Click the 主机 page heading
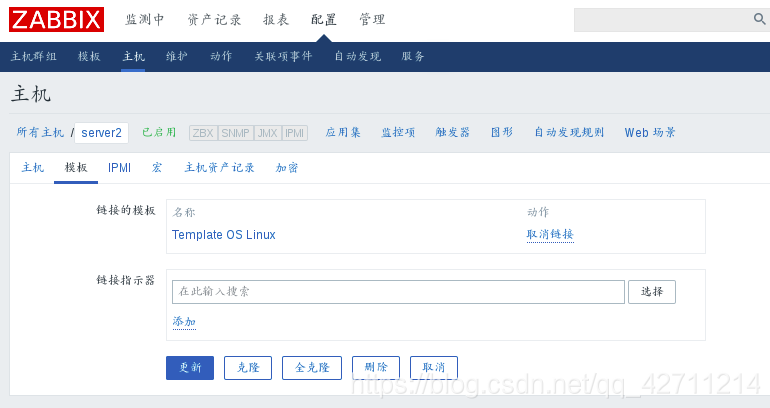 [x=31, y=94]
